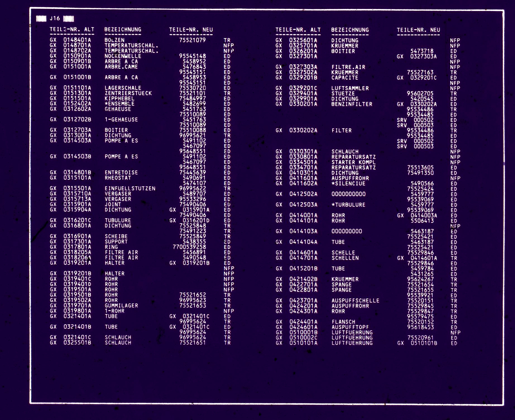Viewport: 515px width, 420px height.
Task: Click old part number 0510001B
Action: click(x=303, y=332)
